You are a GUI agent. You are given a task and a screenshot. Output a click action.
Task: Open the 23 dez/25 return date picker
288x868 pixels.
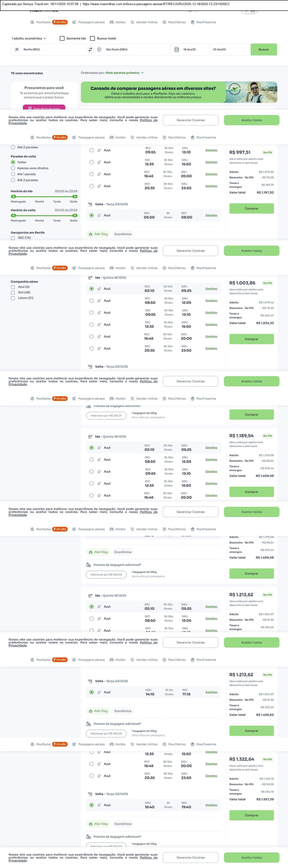click(x=229, y=50)
